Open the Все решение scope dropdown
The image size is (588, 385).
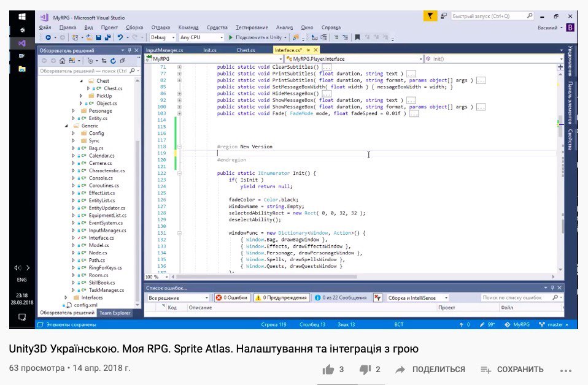pyautogui.click(x=178, y=298)
